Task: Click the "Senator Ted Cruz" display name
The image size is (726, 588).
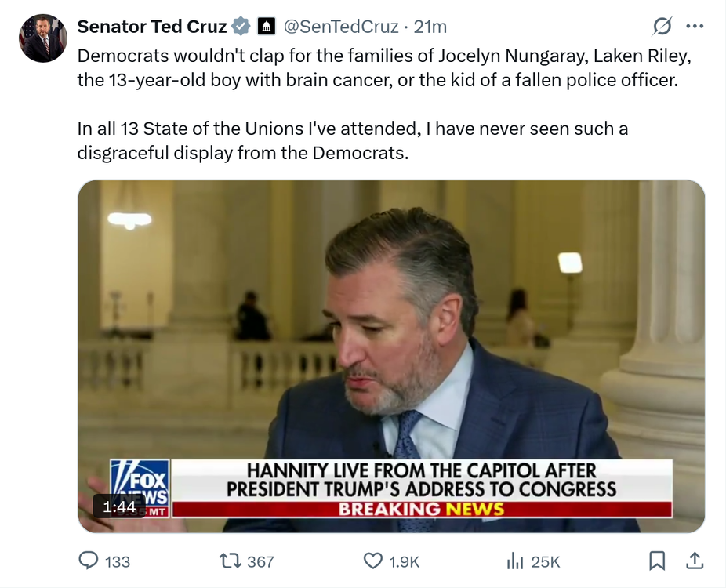Action: pos(152,27)
